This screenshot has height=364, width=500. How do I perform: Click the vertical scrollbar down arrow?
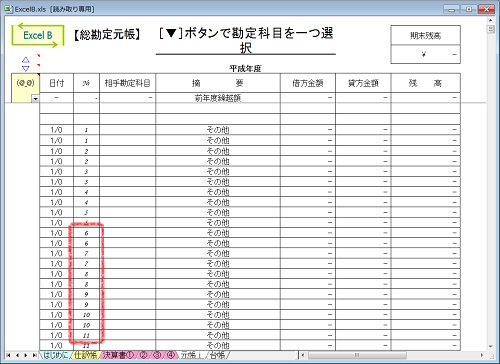(490, 346)
